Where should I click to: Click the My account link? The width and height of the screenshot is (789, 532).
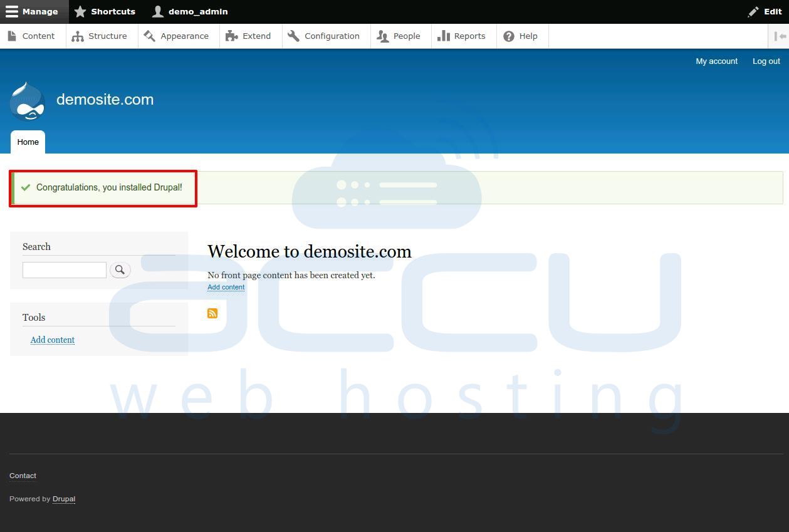tap(716, 61)
